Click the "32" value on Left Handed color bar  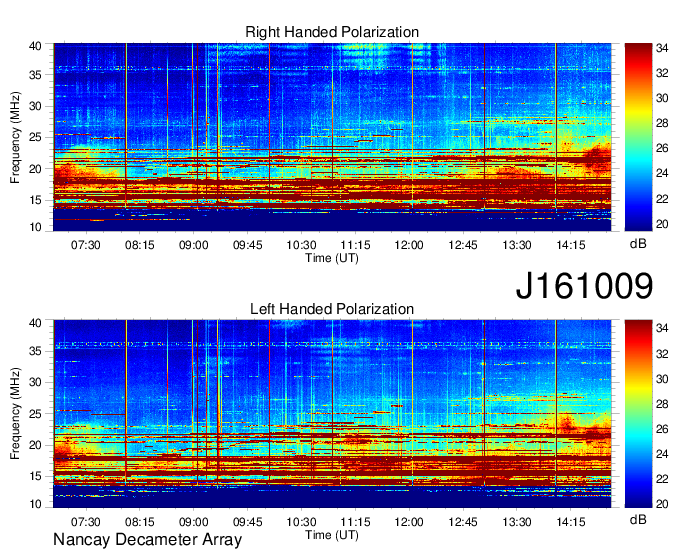click(662, 354)
